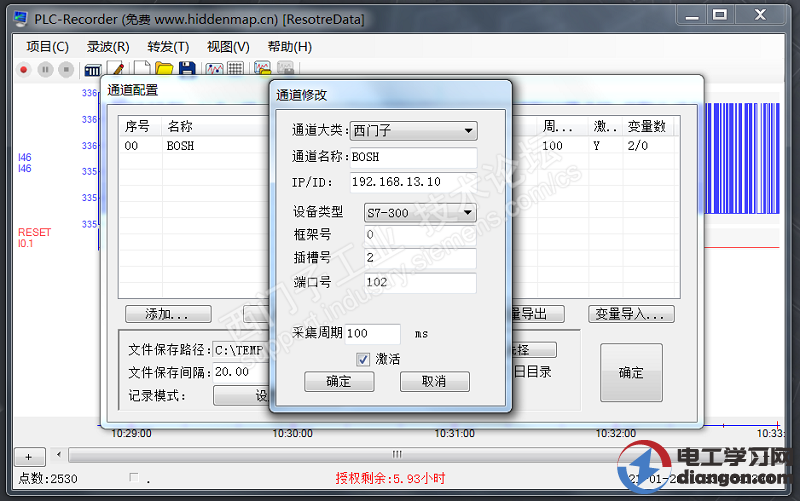Click RESET I0.1 signal label
Image resolution: width=800 pixels, height=501 pixels.
(34, 238)
